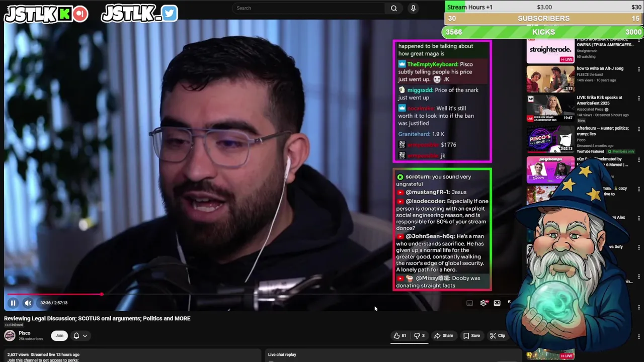The width and height of the screenshot is (644, 362).
Task: Pause the video playback
Action: [13, 303]
